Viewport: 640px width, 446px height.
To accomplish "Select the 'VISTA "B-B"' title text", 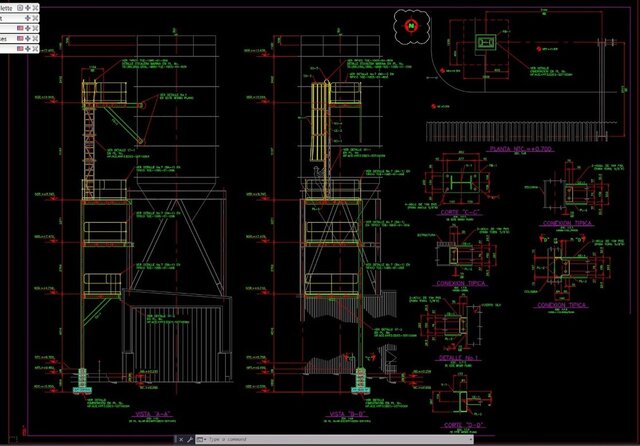I will coord(347,414).
